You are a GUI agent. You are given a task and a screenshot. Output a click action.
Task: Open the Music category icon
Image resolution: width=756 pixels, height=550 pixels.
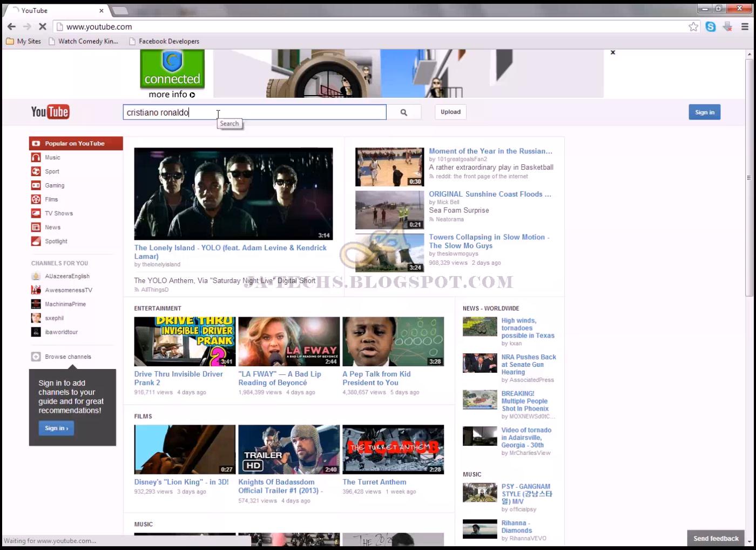click(x=36, y=157)
